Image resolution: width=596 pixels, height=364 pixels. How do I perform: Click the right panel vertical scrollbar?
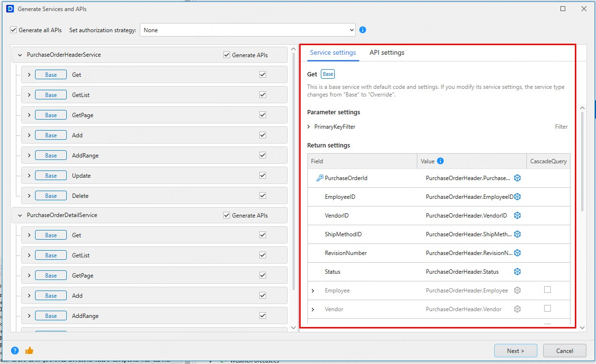pos(583,158)
